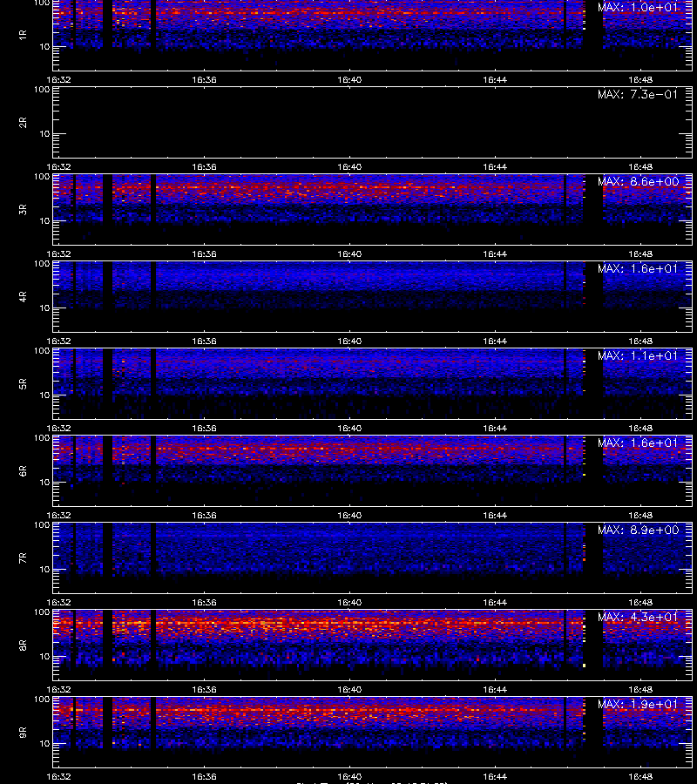The width and height of the screenshot is (697, 784).
Task: Click the 7R panel axis label
Action: 23,558
